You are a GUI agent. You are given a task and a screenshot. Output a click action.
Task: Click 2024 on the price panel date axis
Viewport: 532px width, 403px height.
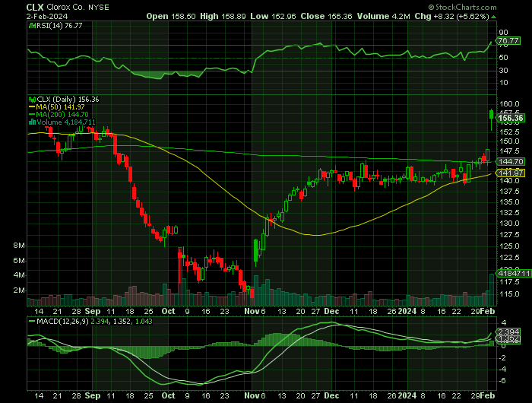pyautogui.click(x=407, y=311)
